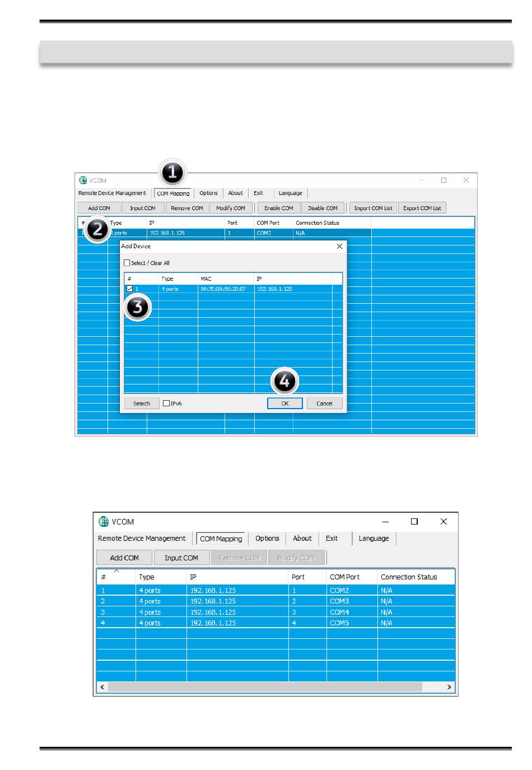Open Options menu in upper VCOM window

pos(208,193)
